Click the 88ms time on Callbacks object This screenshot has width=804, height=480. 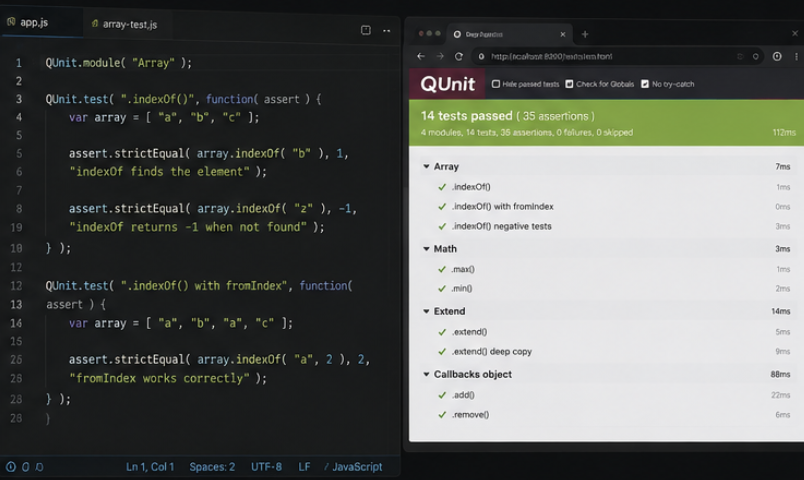pos(780,374)
